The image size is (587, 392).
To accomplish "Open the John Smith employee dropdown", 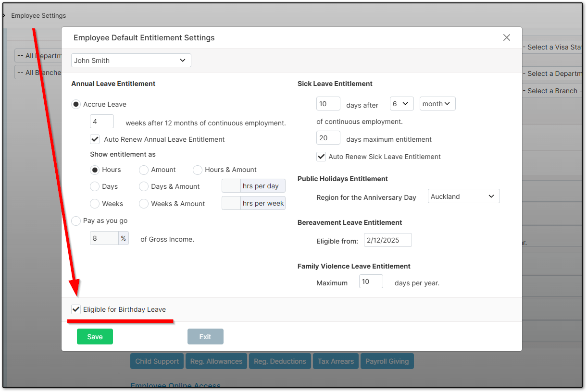I will pos(131,61).
